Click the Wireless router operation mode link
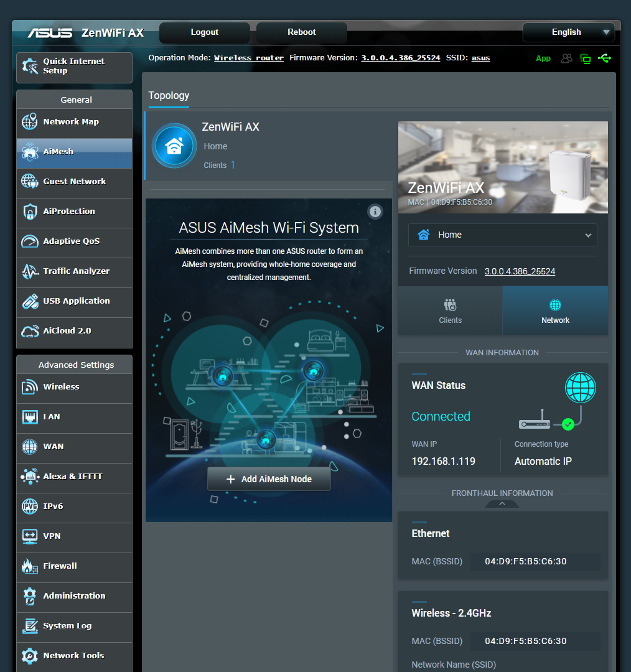Image resolution: width=631 pixels, height=672 pixels. [249, 58]
